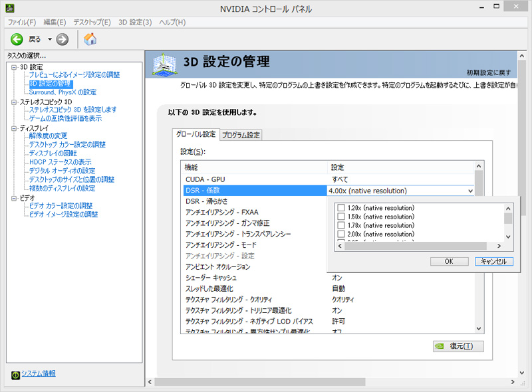Collapse the ステレオスコピック 3D tree node
The image size is (532, 392).
(x=14, y=102)
